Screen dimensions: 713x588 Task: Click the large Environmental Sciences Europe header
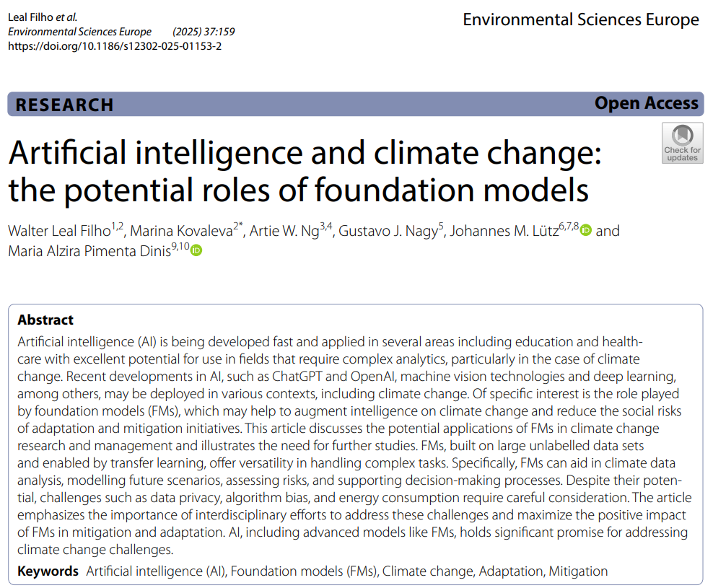click(580, 19)
